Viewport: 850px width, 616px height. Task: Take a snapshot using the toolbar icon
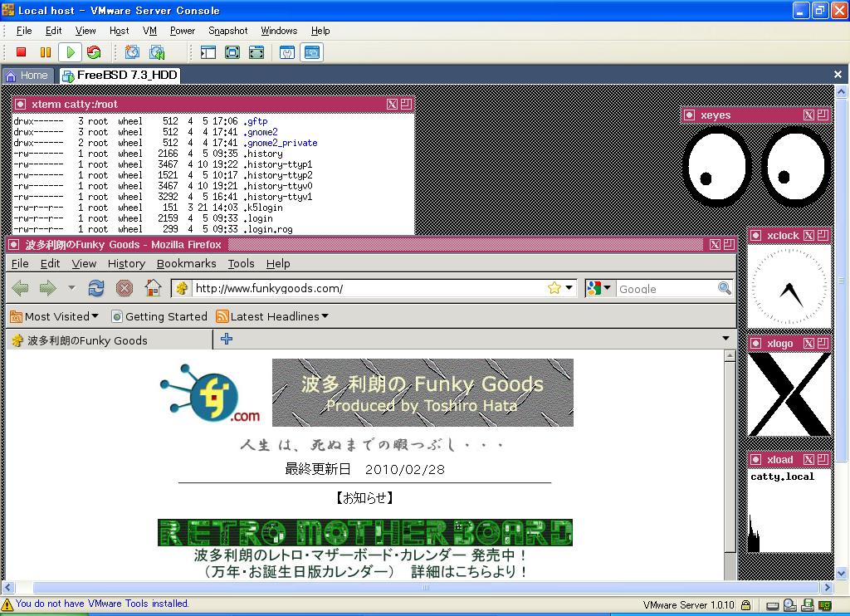(132, 52)
